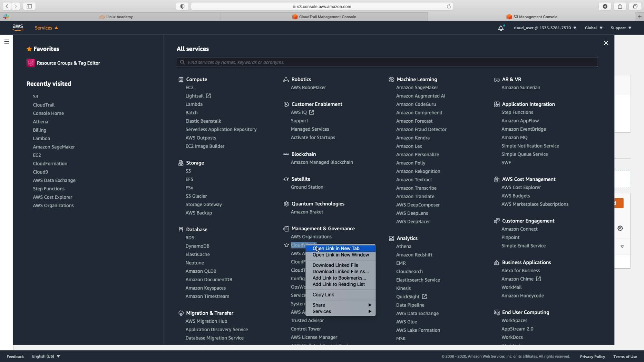
Task: Open CloudTrail in Recently visited
Action: tap(43, 105)
